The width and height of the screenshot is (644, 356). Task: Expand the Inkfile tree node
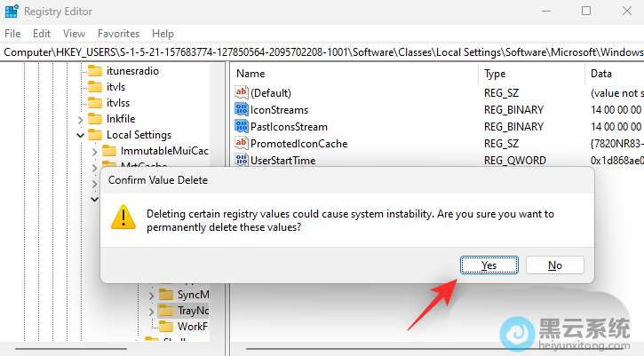point(81,119)
